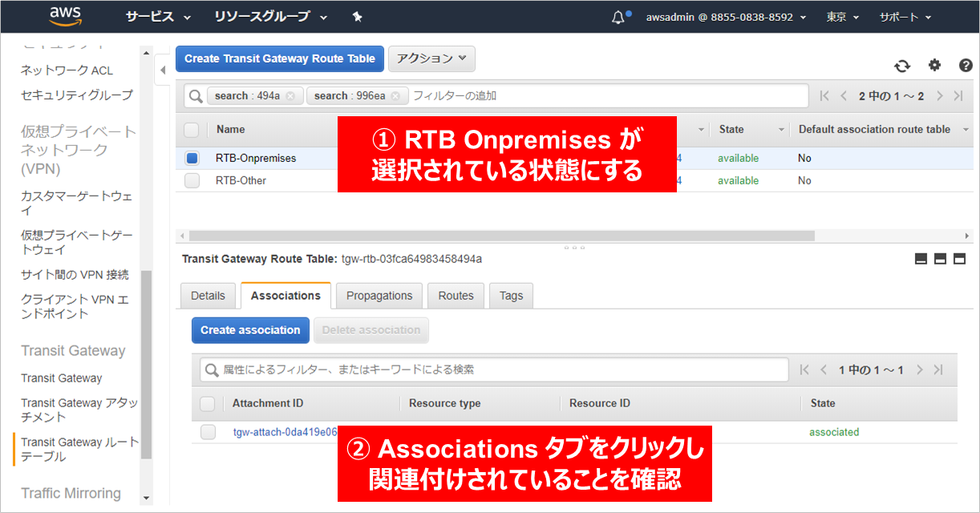Open the アクション dropdown menu
The image size is (980, 513).
click(431, 59)
